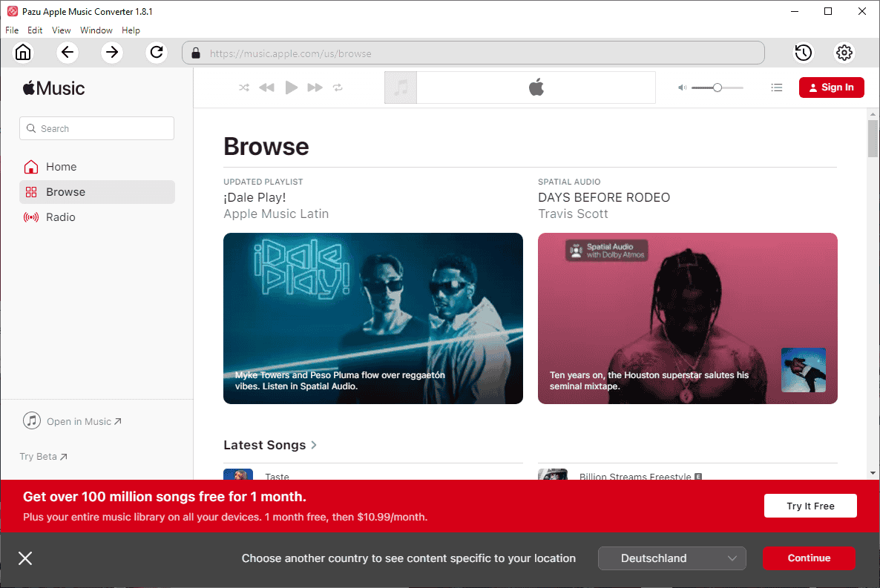The width and height of the screenshot is (880, 588).
Task: Open the Edit menu
Action: point(35,30)
